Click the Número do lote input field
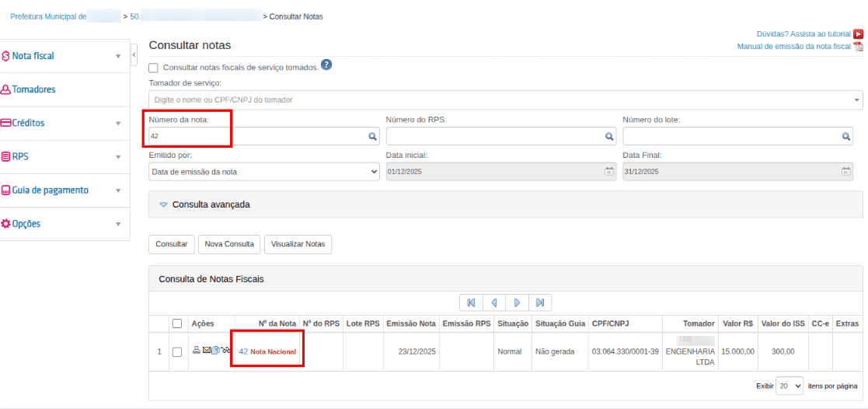The width and height of the screenshot is (868, 409). 730,136
